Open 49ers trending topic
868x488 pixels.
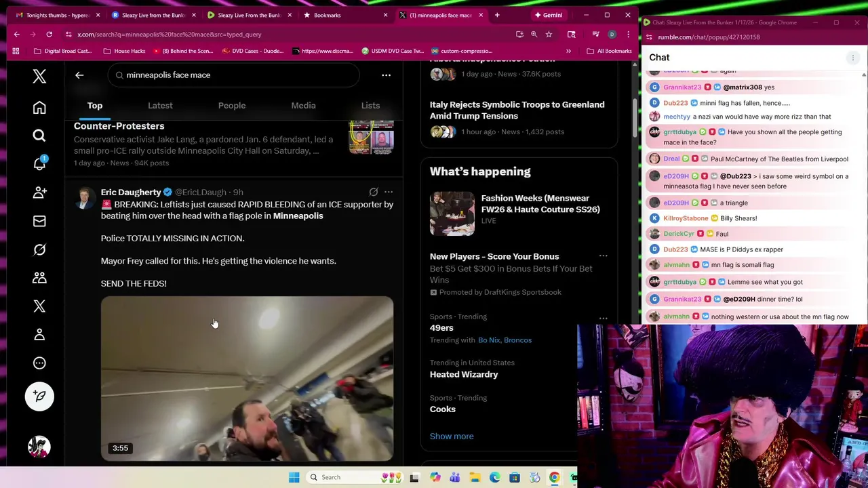pyautogui.click(x=441, y=328)
